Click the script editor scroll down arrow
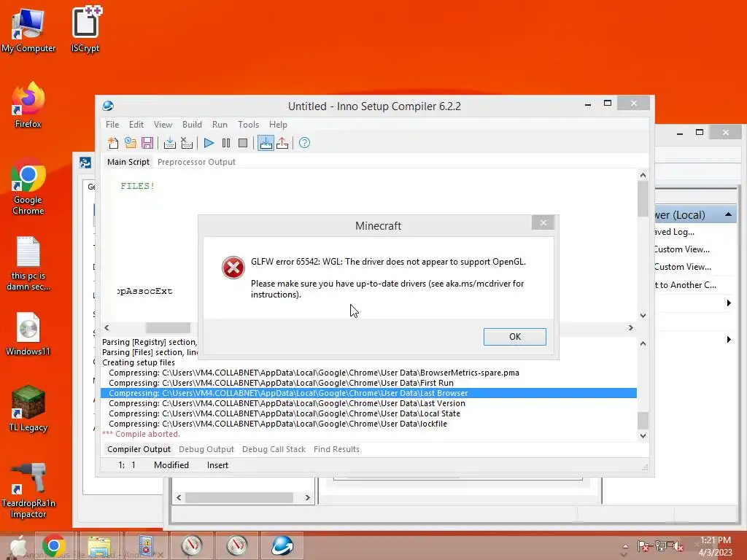Screen dimensions: 747x560 click(643, 315)
